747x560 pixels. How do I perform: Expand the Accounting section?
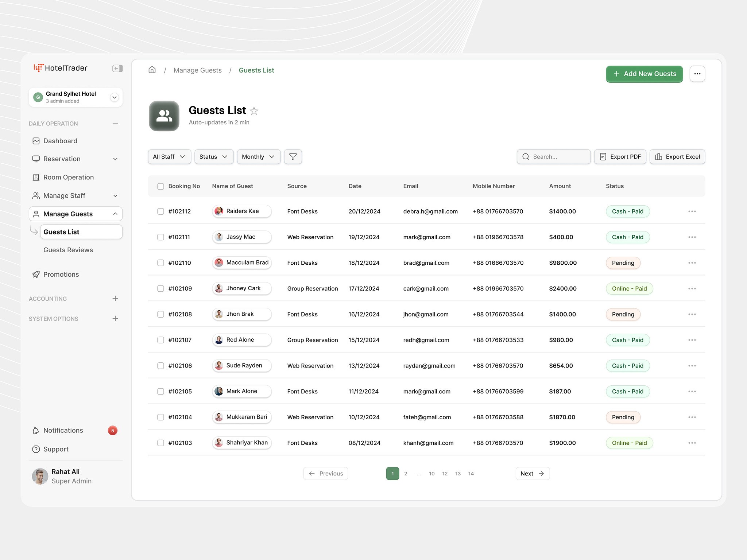[115, 299]
